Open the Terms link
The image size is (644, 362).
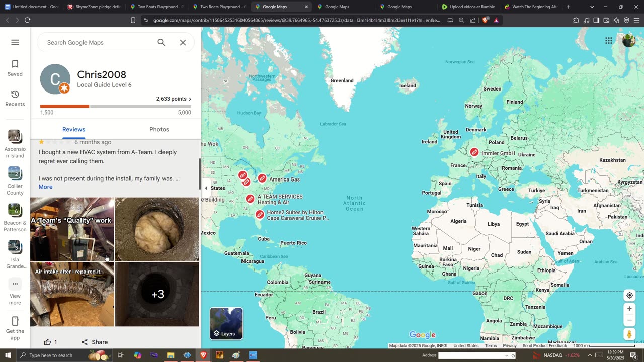click(x=491, y=346)
